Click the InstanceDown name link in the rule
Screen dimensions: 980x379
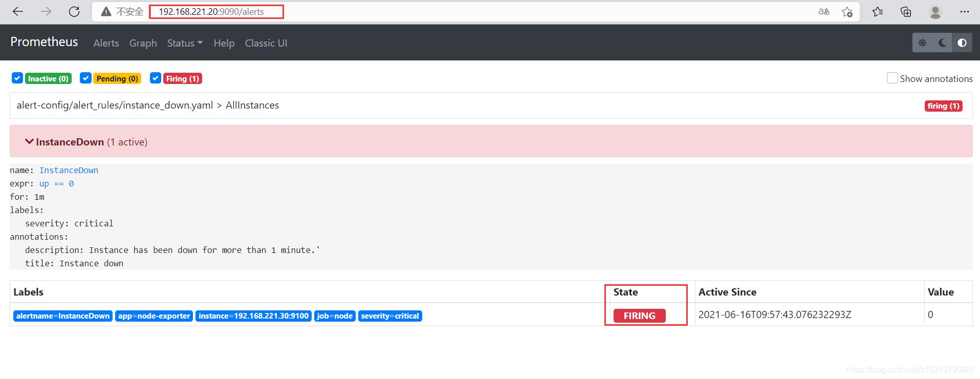[x=69, y=170]
